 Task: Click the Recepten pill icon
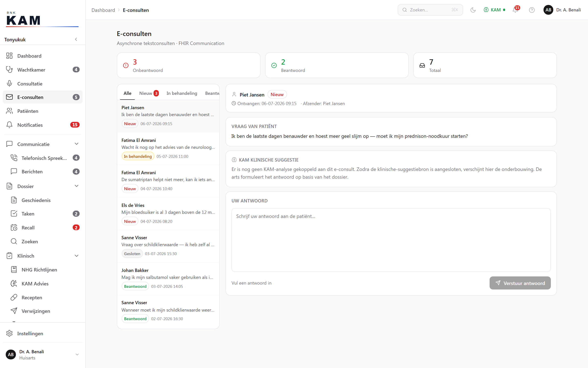(x=14, y=297)
